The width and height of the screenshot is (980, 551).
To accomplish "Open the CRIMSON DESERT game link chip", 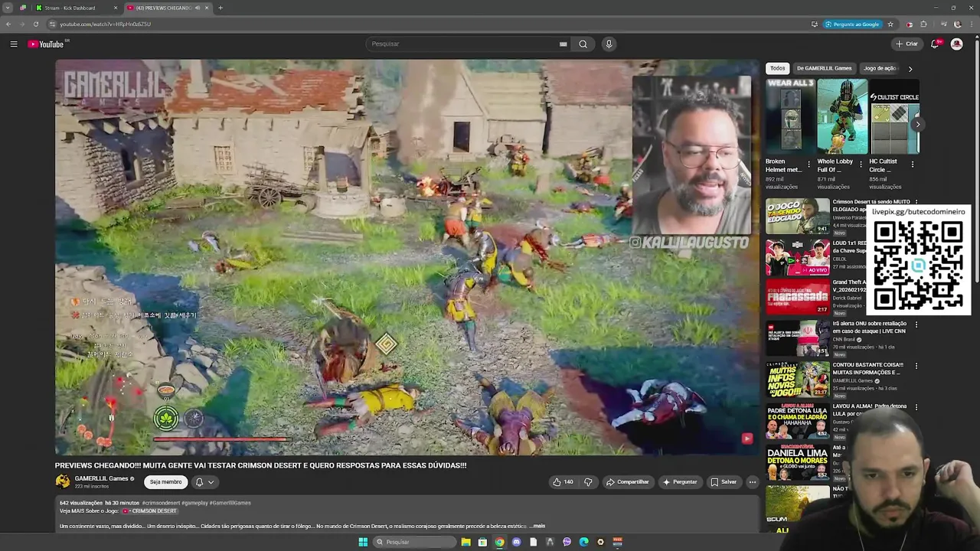I will tap(150, 510).
